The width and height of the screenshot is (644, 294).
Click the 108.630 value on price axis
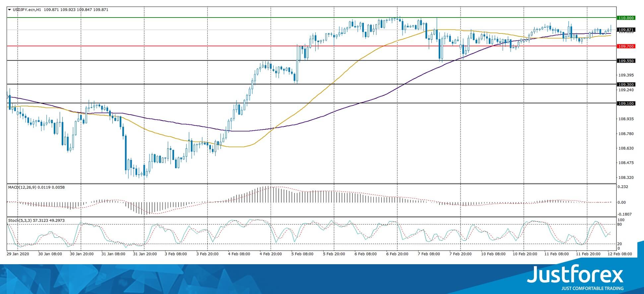point(626,148)
